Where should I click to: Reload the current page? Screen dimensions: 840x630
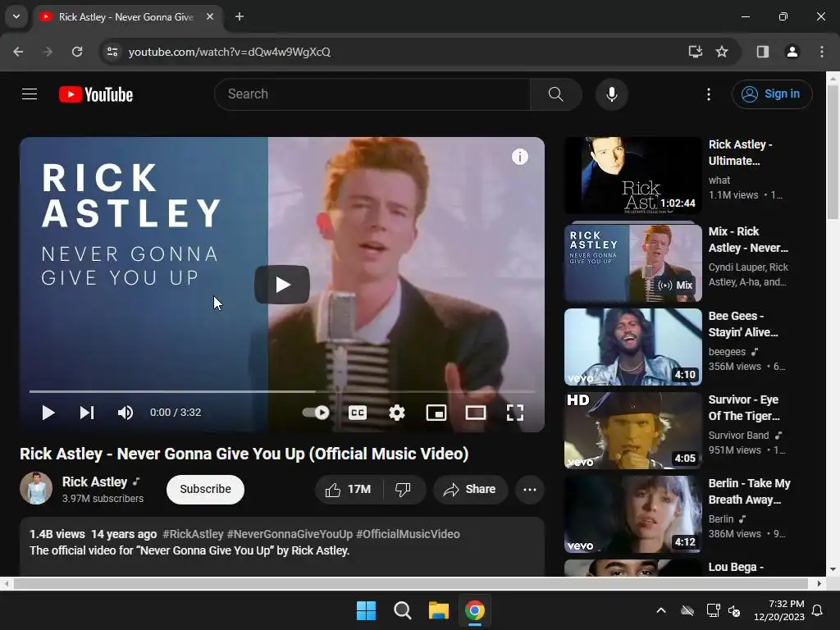[77, 52]
